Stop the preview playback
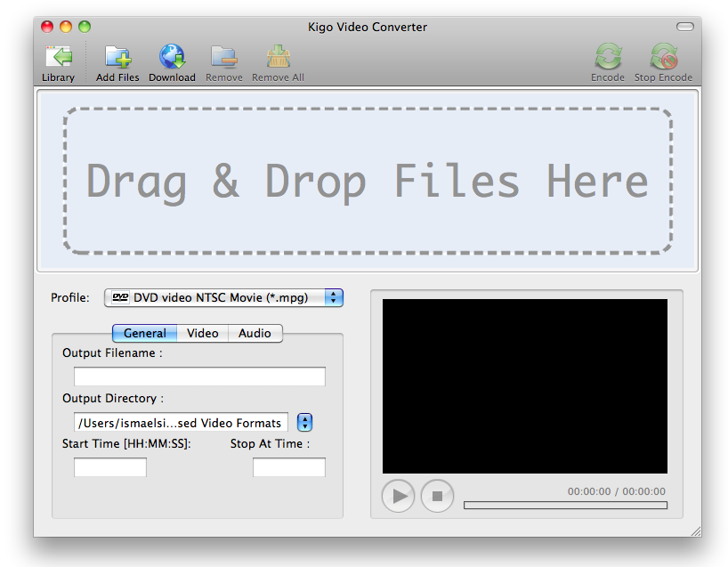728x567 pixels. (437, 496)
